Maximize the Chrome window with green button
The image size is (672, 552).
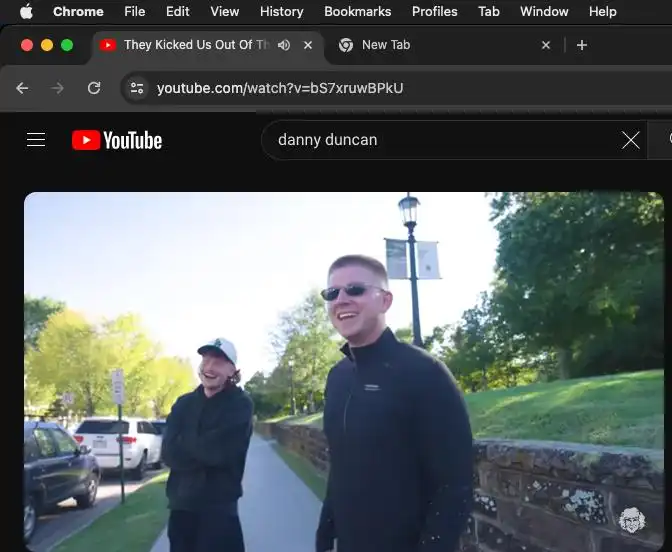67,45
